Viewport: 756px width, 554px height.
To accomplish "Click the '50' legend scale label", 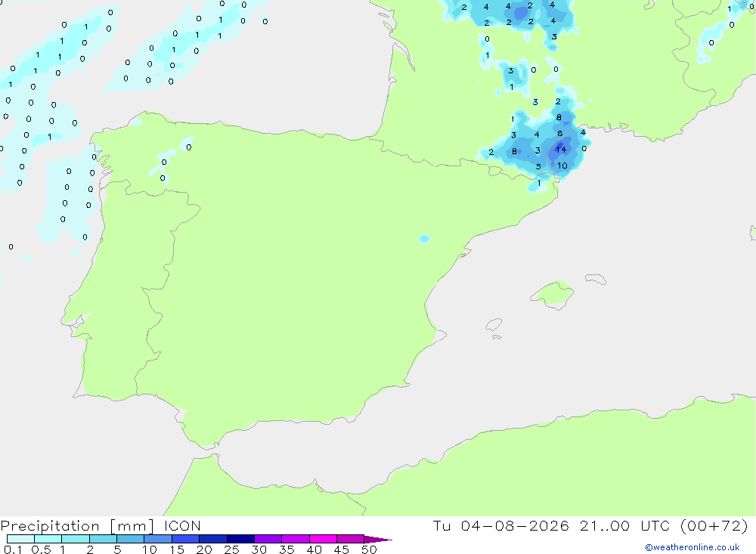I will 370,549.
